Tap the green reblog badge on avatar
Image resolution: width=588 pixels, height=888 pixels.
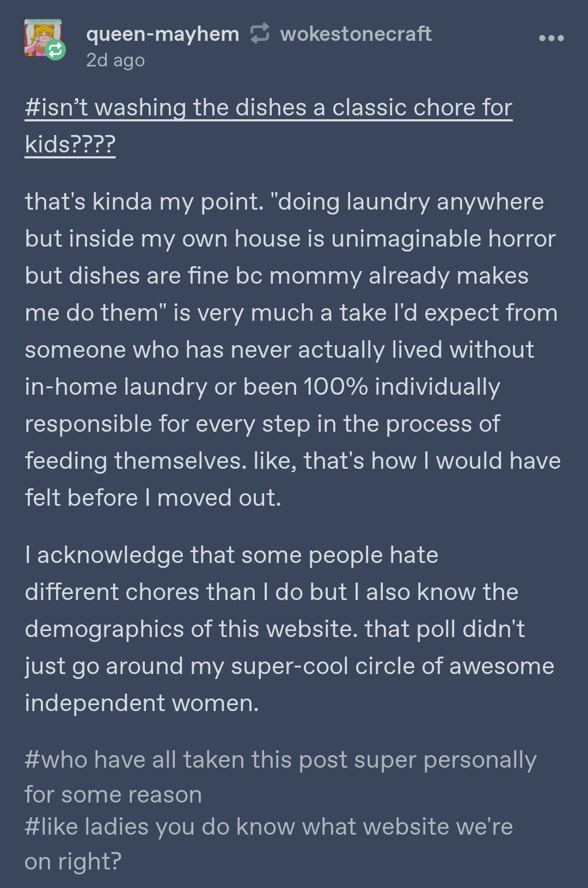[x=55, y=51]
